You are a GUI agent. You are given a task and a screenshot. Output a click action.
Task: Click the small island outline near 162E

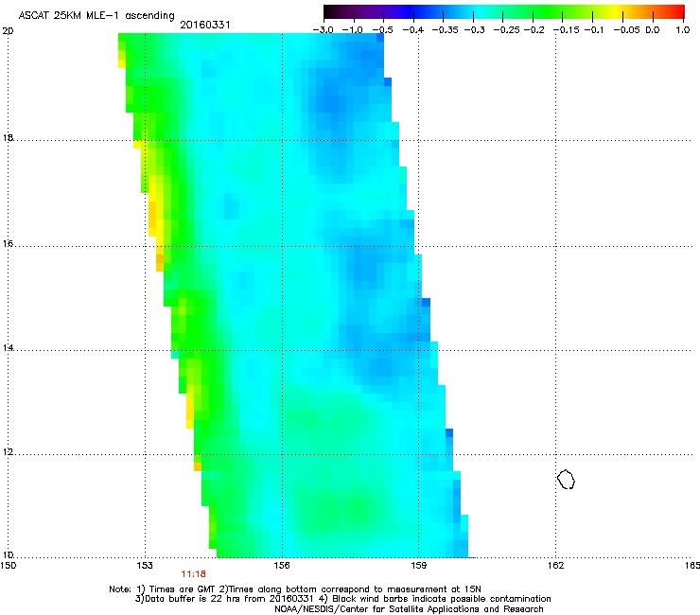pyautogui.click(x=566, y=479)
